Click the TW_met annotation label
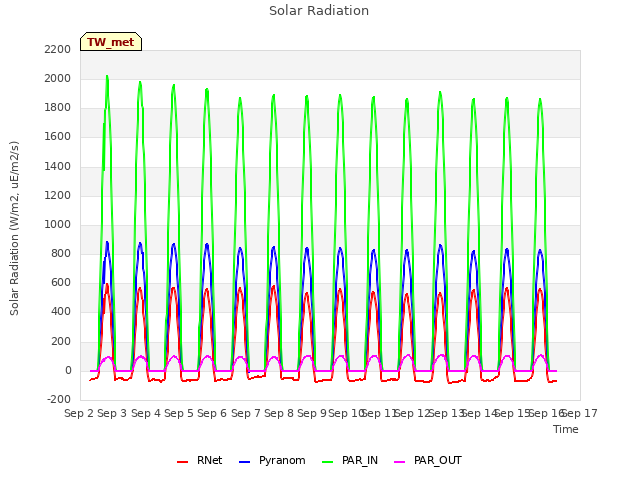The height and width of the screenshot is (480, 640). (x=111, y=42)
